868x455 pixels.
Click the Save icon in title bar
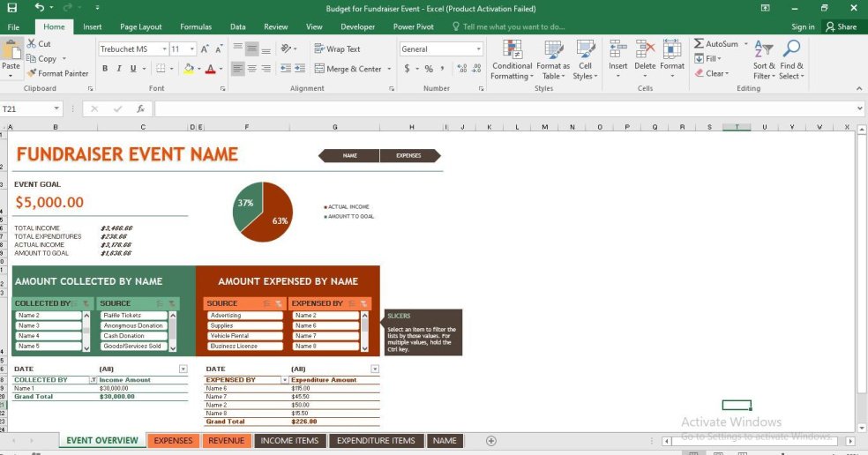pos(11,8)
